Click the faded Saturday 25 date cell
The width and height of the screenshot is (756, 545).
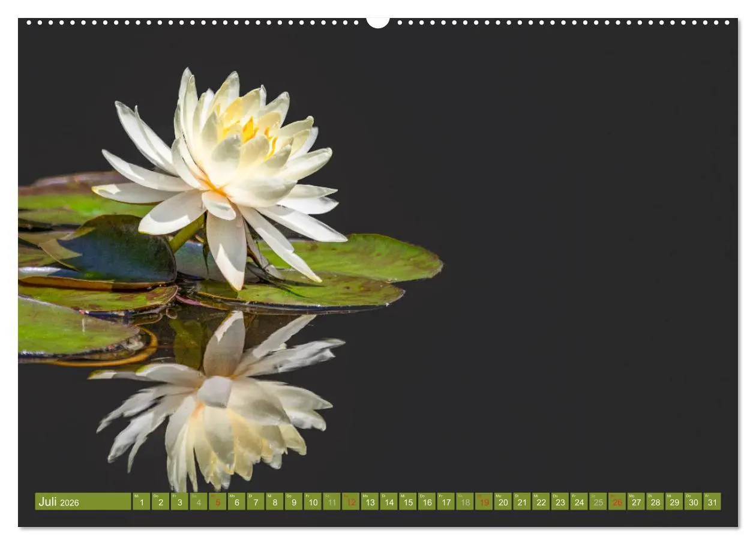point(598,502)
